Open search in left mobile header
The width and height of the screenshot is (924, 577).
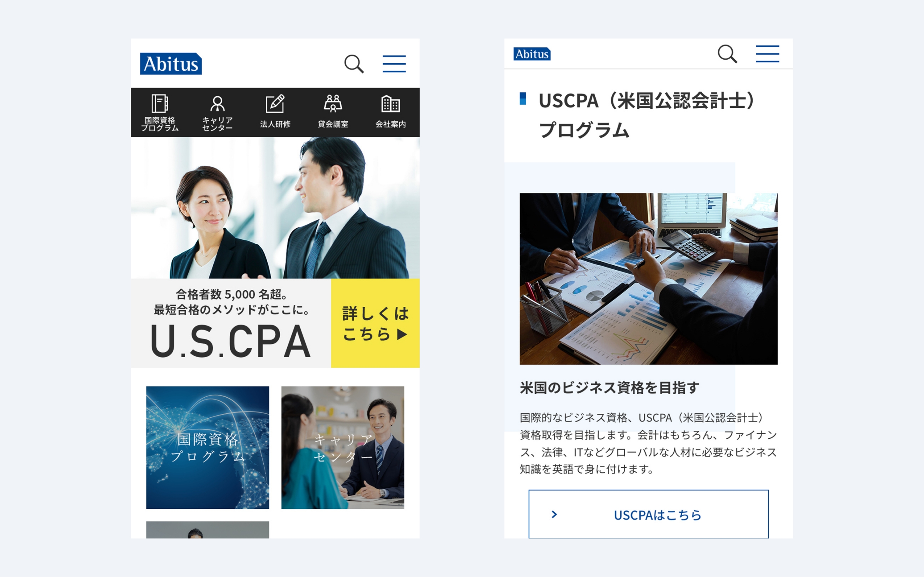coord(354,64)
